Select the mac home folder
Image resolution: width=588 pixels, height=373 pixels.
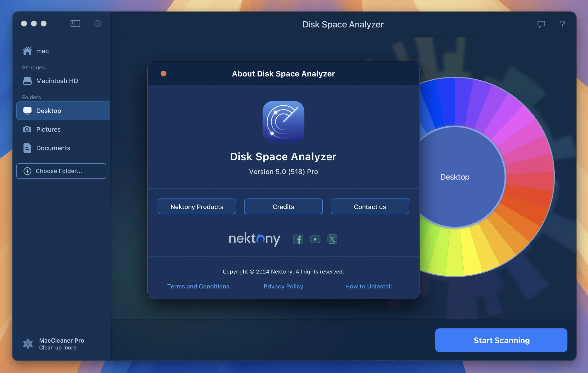36,51
